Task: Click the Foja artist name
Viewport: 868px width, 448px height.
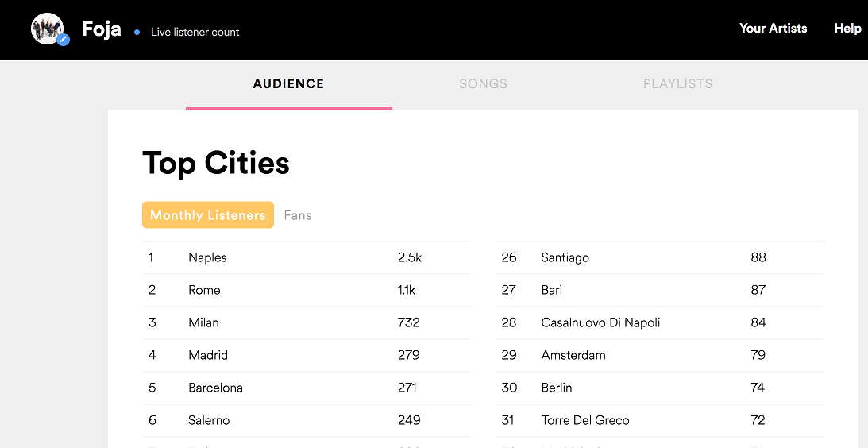Action: point(102,30)
